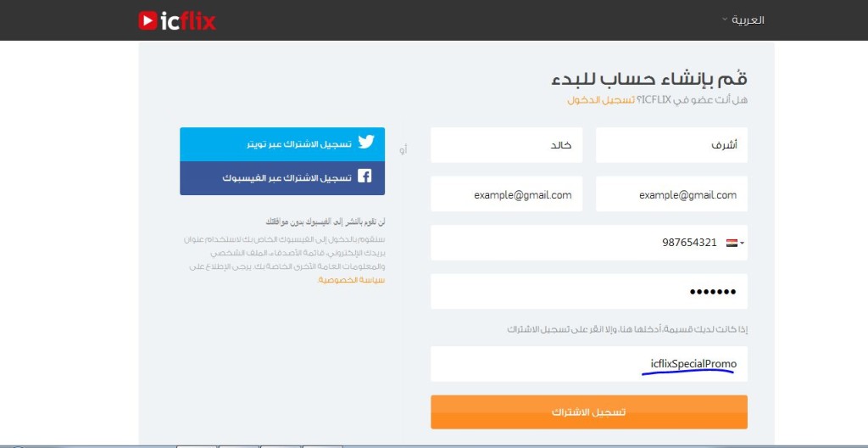The height and width of the screenshot is (448, 868).
Task: Sign up via Facebook dark blue button
Action: click(281, 178)
